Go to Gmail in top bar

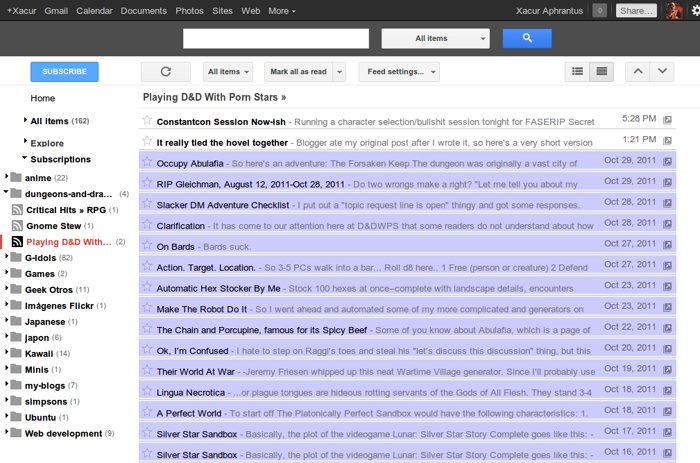(56, 11)
